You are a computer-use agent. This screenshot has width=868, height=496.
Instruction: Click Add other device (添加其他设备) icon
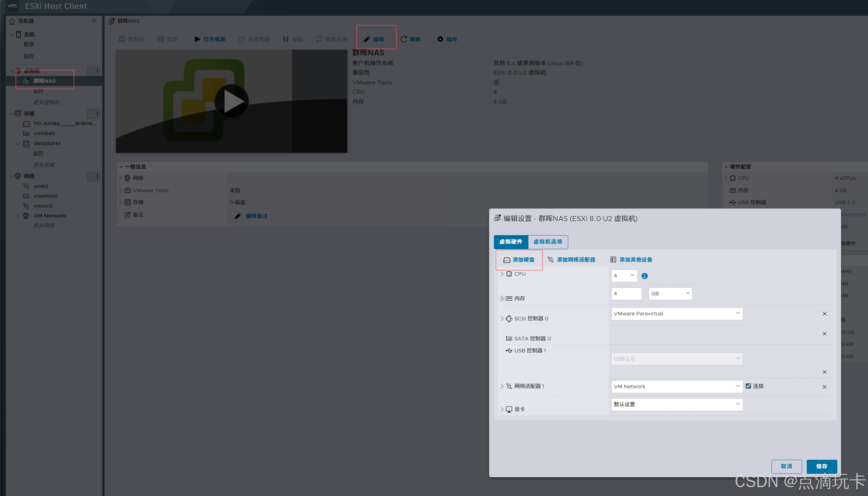click(613, 260)
